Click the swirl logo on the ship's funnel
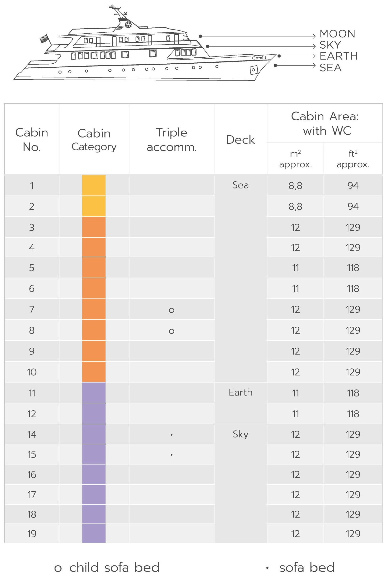Screen dimensions: 392x584 [128, 25]
